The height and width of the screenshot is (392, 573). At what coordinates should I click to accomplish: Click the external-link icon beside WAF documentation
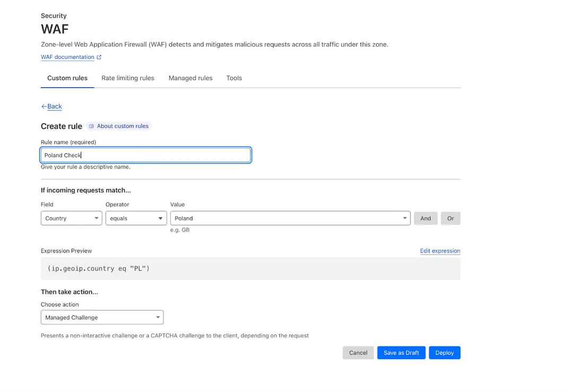click(x=99, y=57)
